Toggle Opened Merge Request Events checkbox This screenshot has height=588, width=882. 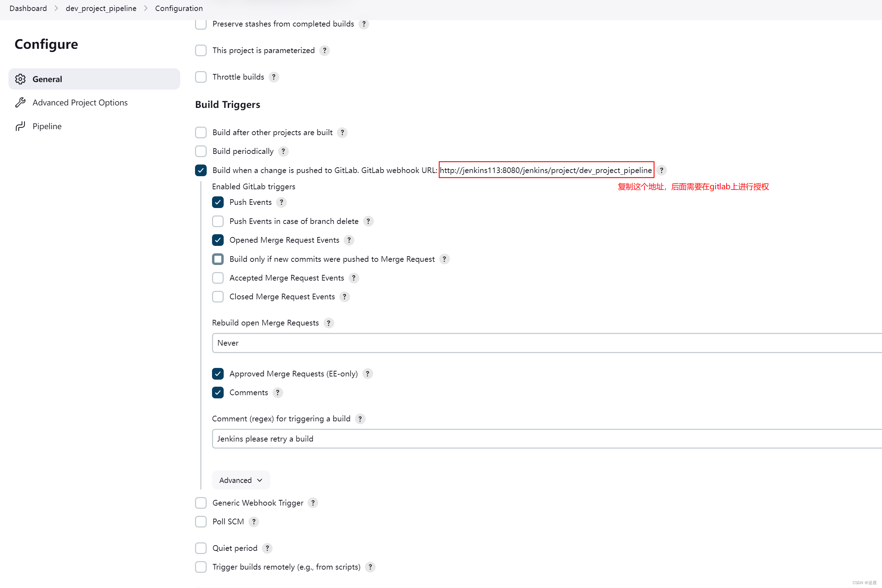[218, 240]
